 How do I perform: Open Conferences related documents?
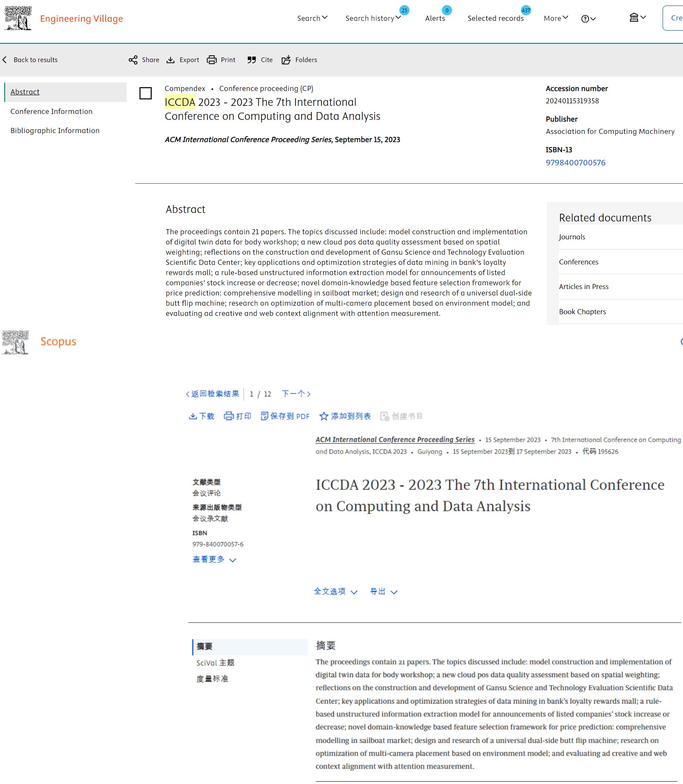click(x=578, y=262)
